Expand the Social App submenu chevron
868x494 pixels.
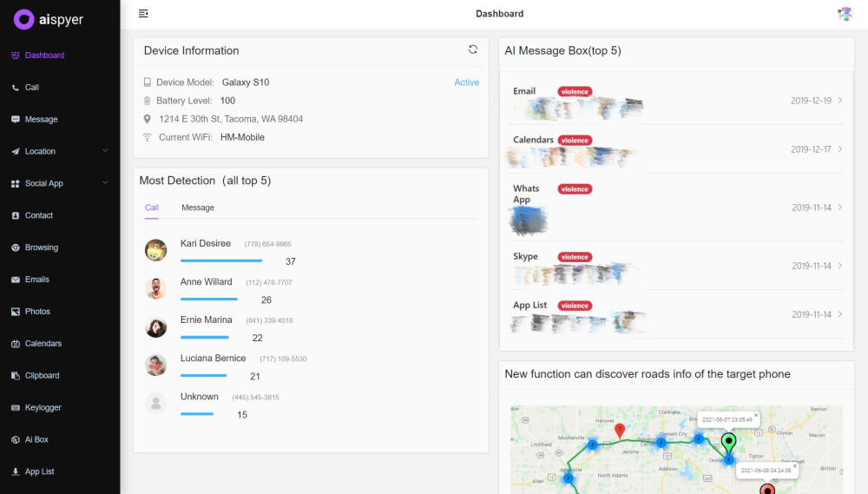[105, 183]
